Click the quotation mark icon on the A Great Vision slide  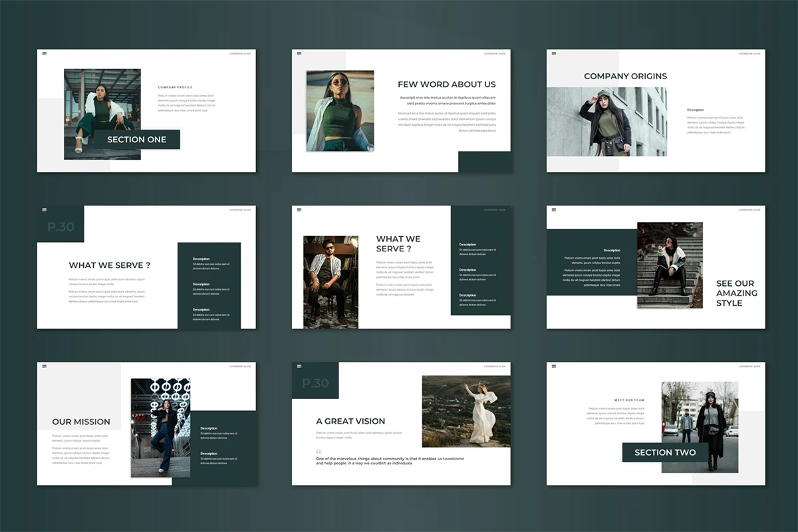pos(319,452)
